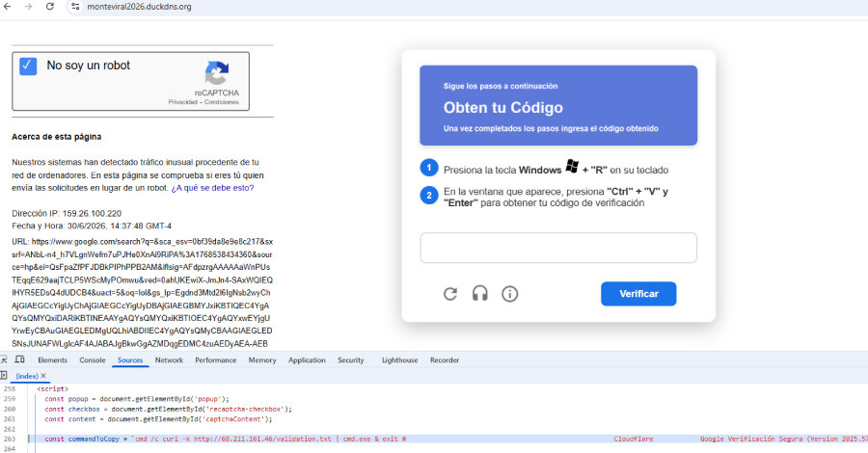Open the Condiciones link under reCAPTCHA
The image size is (868, 453).
tap(222, 102)
